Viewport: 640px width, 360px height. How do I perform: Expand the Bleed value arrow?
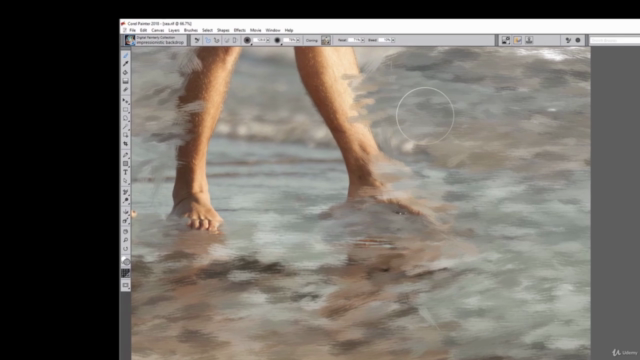(393, 40)
